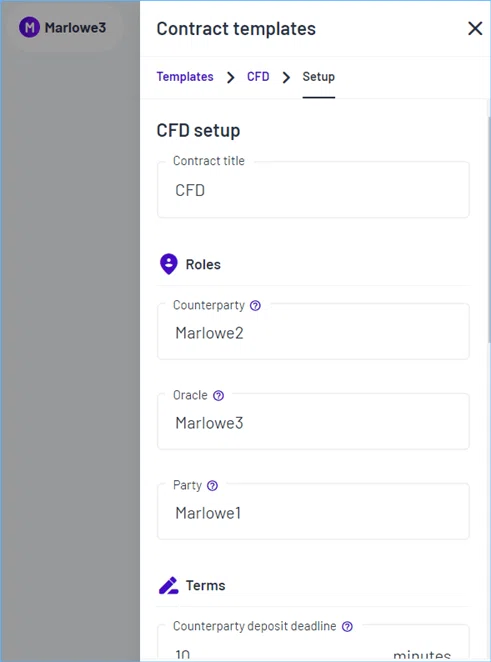Screen dimensions: 491x662
Task: Click the Counterparty deposit deadline help icon
Action: point(347,627)
